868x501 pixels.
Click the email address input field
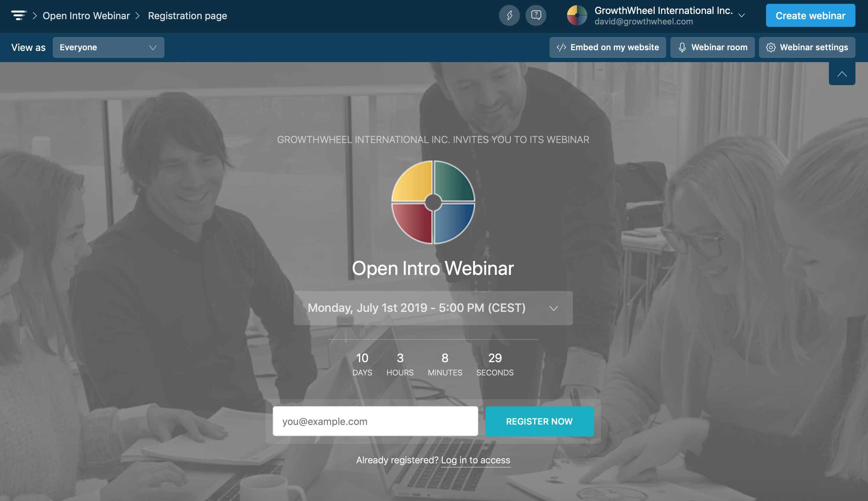coord(375,421)
